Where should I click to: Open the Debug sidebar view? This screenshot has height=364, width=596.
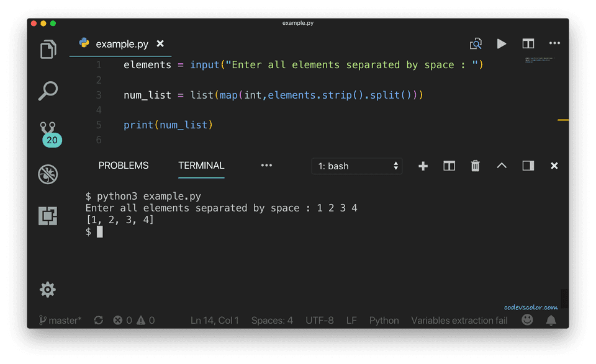tap(48, 174)
